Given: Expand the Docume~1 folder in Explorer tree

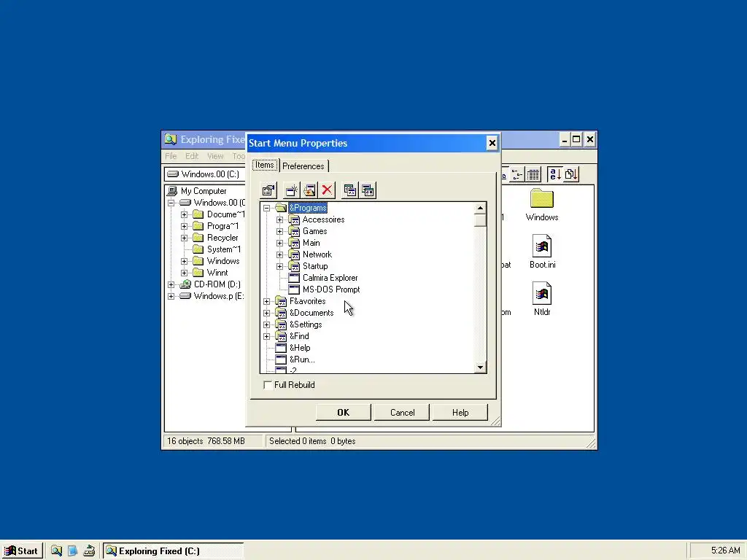Looking at the screenshot, I should (x=185, y=215).
